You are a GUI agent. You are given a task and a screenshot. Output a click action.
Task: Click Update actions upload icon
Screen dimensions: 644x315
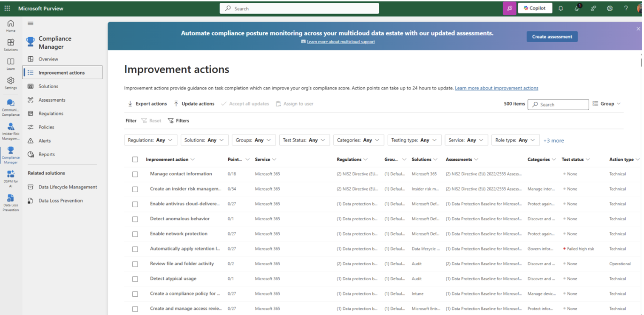(x=176, y=104)
